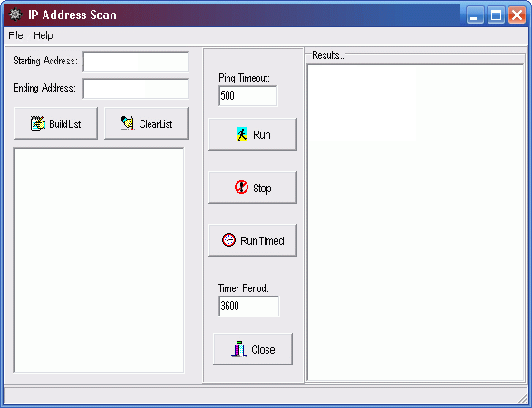Click the Ping Timeout field showing 500

pos(248,96)
